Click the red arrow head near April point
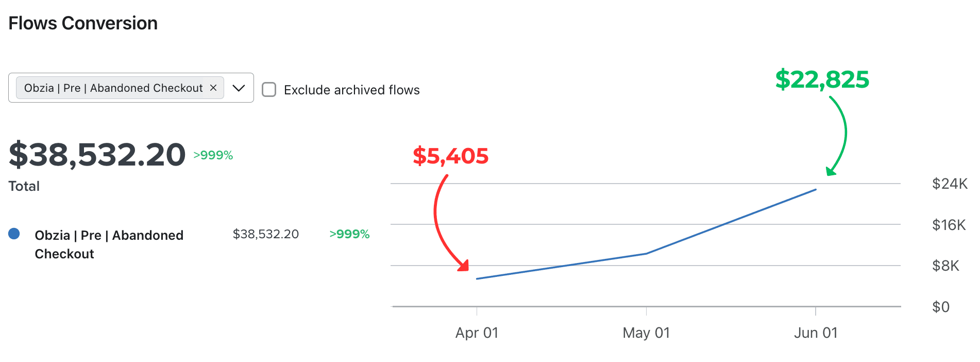 pos(464,265)
